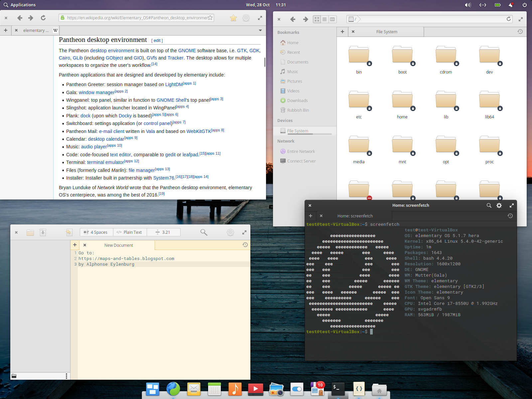Viewport: 532px width, 399px height.
Task: Open Downloads bookmark in sidebar
Action: point(297,100)
